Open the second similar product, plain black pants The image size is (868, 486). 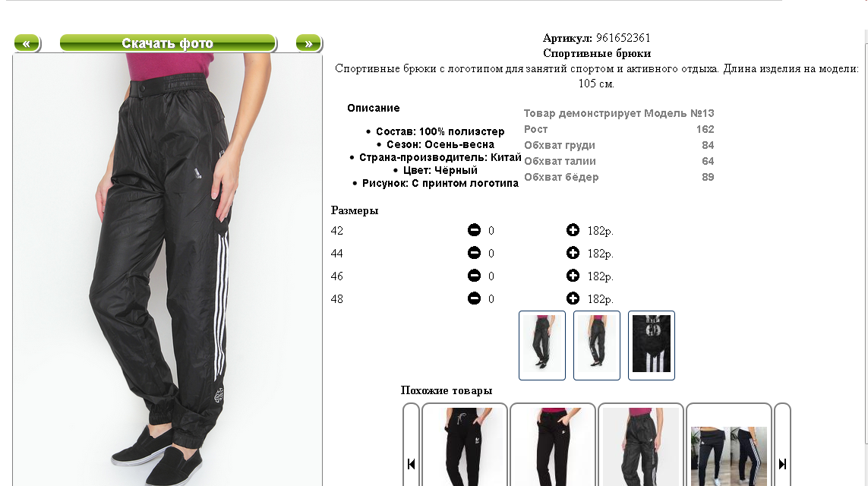552,446
